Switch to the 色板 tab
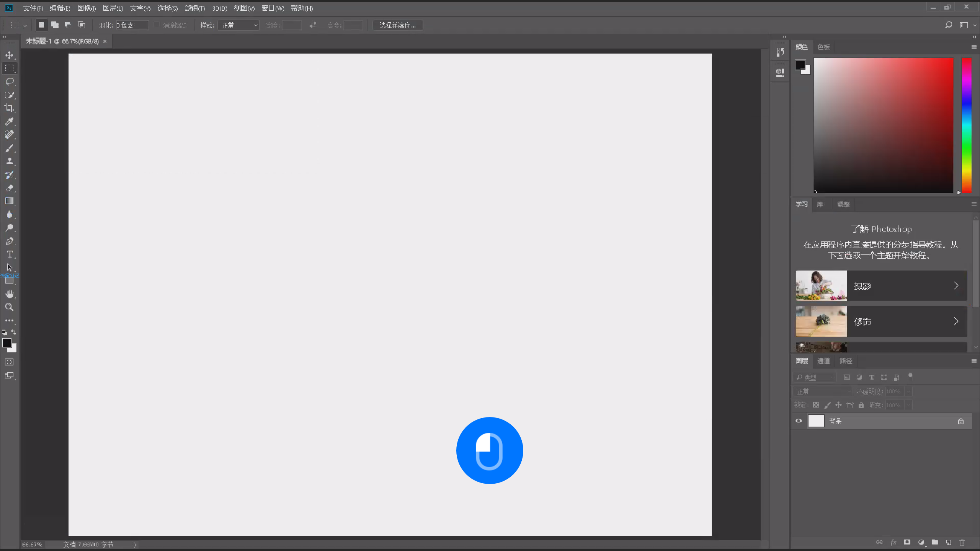 824,47
